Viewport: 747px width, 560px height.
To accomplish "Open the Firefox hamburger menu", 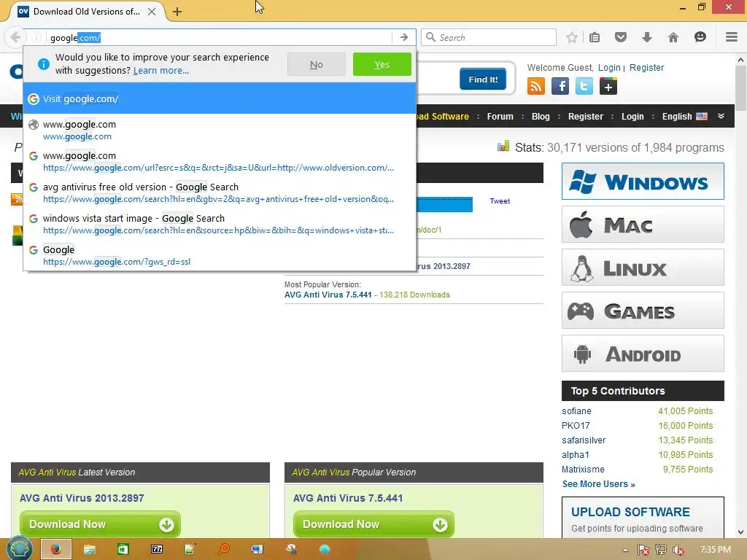I will [731, 37].
